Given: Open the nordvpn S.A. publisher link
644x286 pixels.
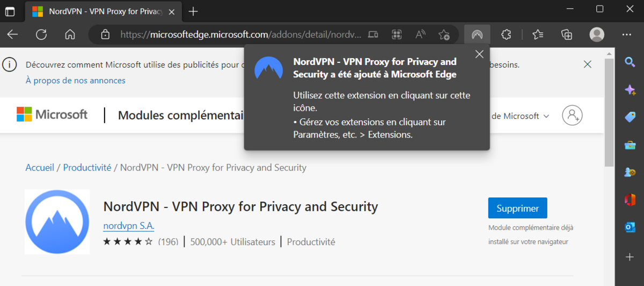Looking at the screenshot, I should [129, 225].
